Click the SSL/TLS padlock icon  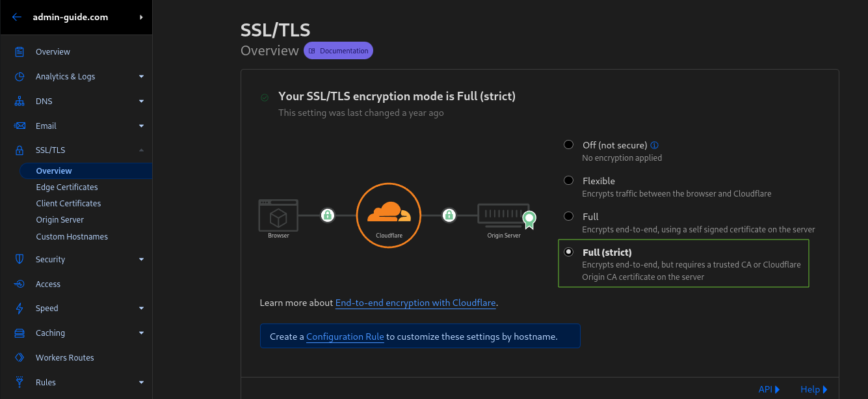[x=20, y=150]
